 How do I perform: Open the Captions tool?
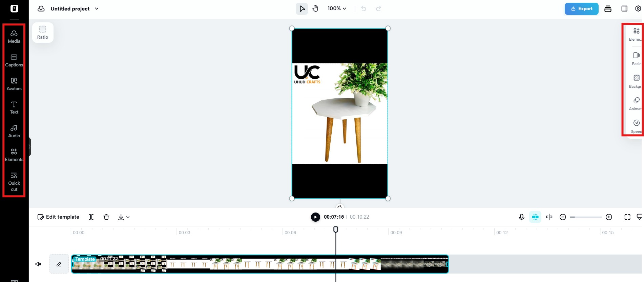pos(14,60)
